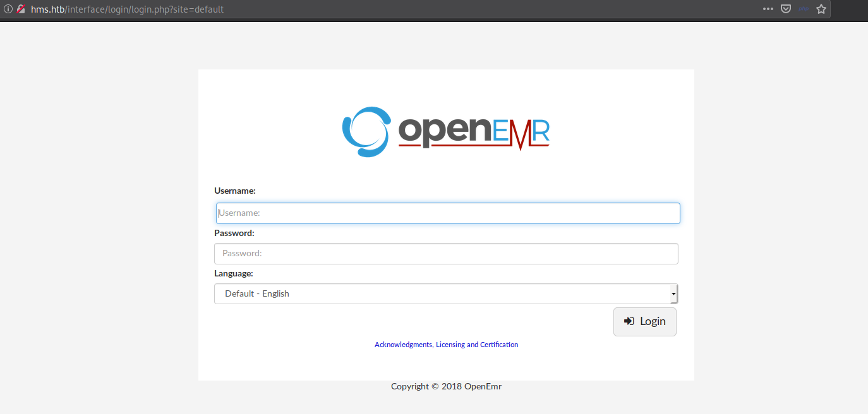Click the Language: label
868x414 pixels.
pyautogui.click(x=234, y=273)
